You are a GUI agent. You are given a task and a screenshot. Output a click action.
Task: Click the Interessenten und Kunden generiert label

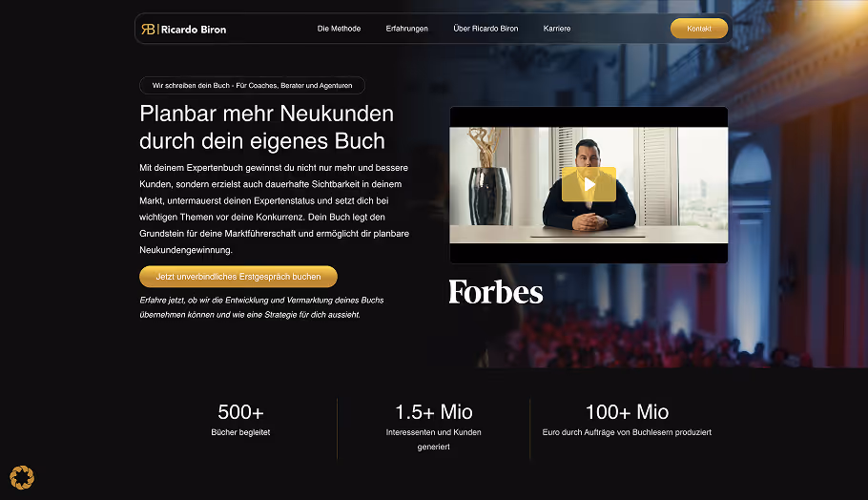pyautogui.click(x=433, y=439)
